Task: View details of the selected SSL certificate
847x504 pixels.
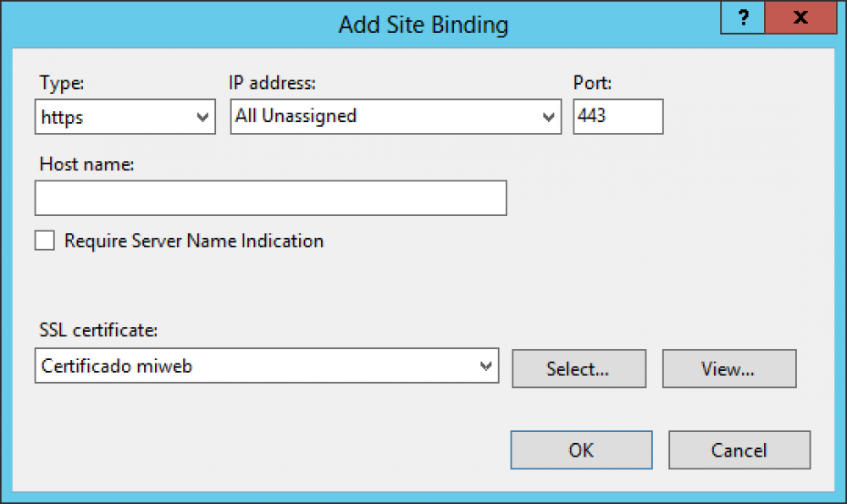Action: [x=729, y=369]
